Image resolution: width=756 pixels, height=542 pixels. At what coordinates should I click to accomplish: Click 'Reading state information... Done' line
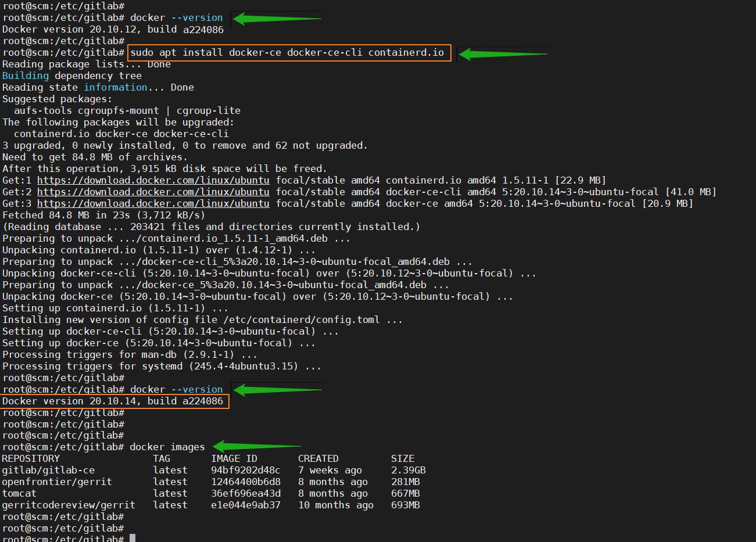(x=98, y=87)
